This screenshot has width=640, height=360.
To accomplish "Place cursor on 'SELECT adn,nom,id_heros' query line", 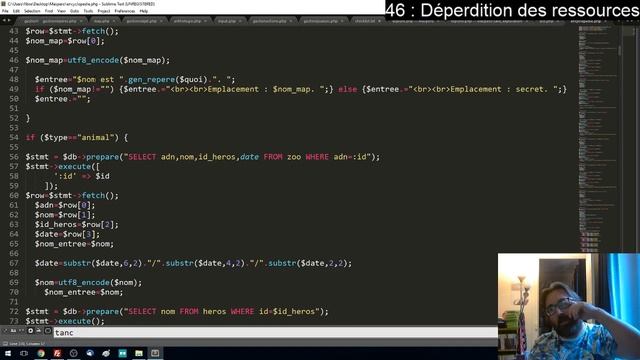I will (x=202, y=157).
